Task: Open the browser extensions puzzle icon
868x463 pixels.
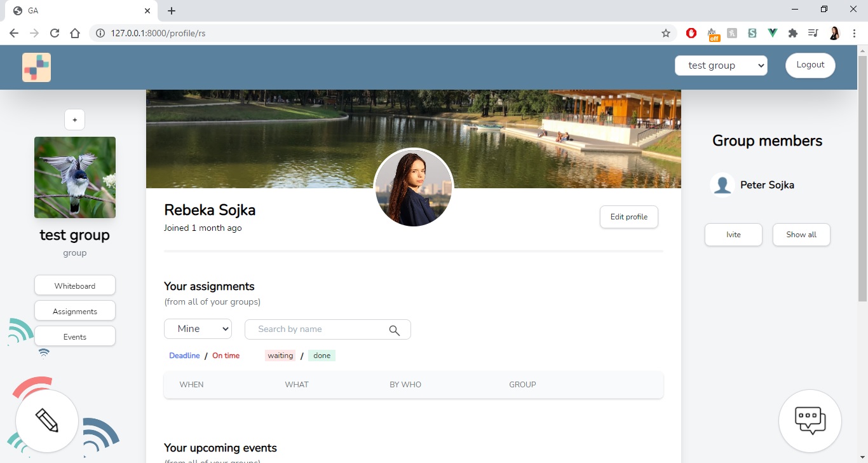Action: tap(792, 33)
